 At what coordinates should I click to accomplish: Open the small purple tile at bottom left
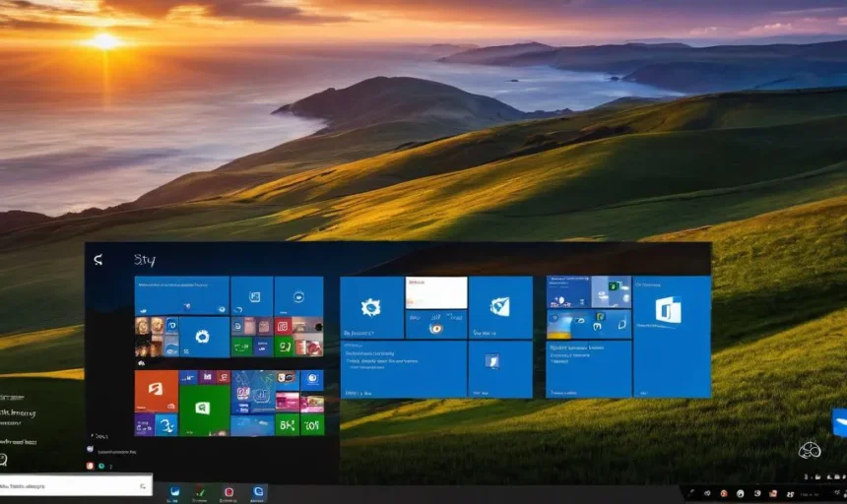point(144,424)
